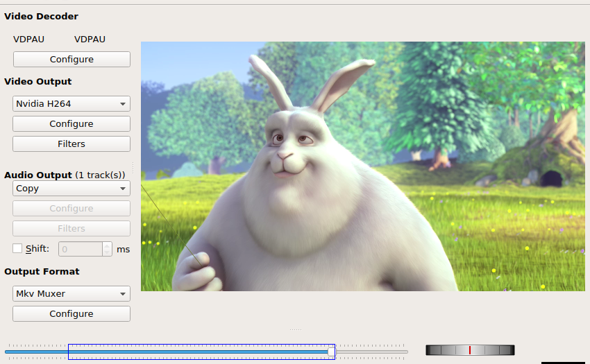590x364 pixels.
Task: Click the jog wheel with the red marker
Action: point(470,350)
